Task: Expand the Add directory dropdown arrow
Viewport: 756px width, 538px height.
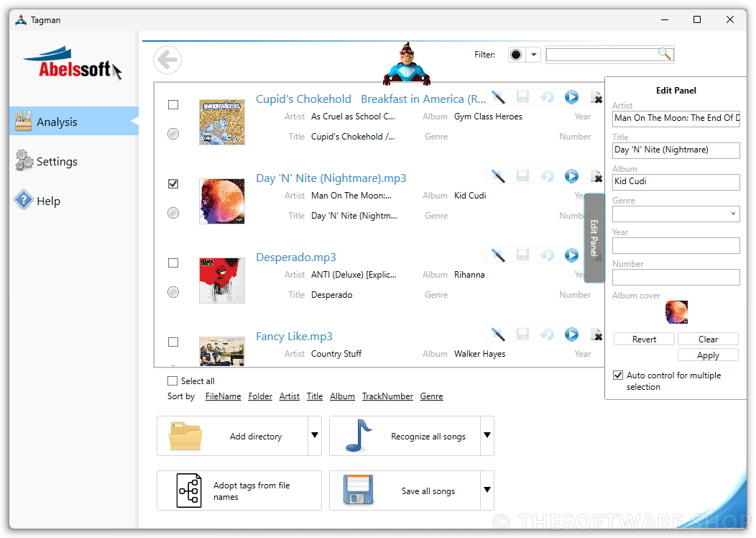Action: pos(315,435)
